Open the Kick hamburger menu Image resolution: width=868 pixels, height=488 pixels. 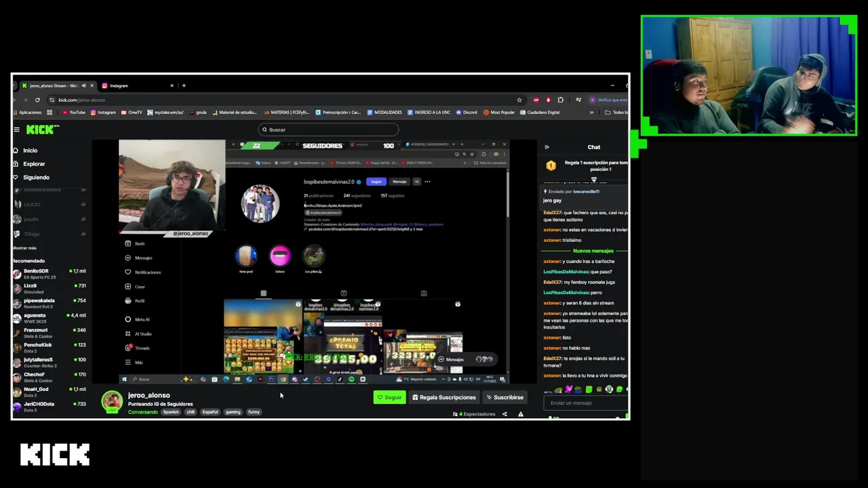coord(17,129)
